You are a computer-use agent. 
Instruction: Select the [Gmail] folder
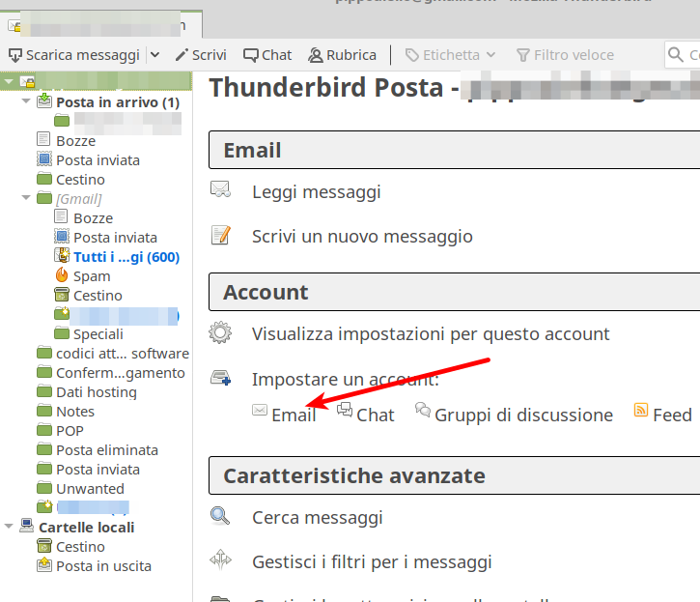[x=79, y=199]
